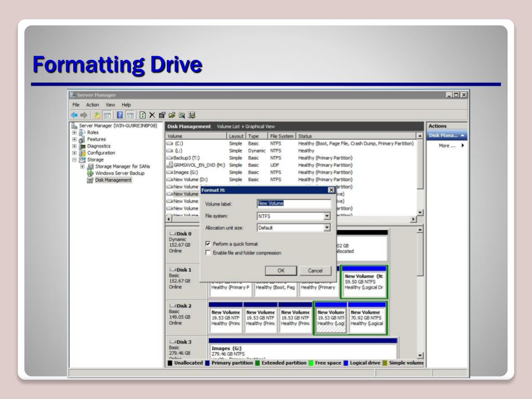Select the Images (G:) 279.46 GB partition on Disk 3

(x=303, y=349)
